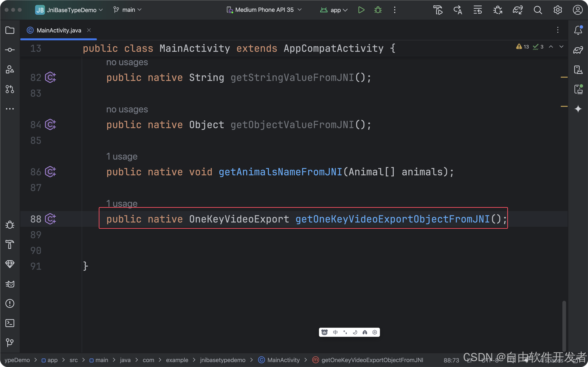588x367 pixels.
Task: Click the 13 warnings inspection indicator
Action: pos(523,47)
